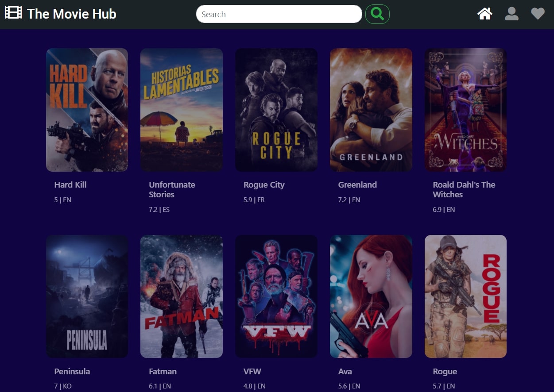Click The Movie Hub site title
Screen dimensions: 554x392
tap(72, 14)
